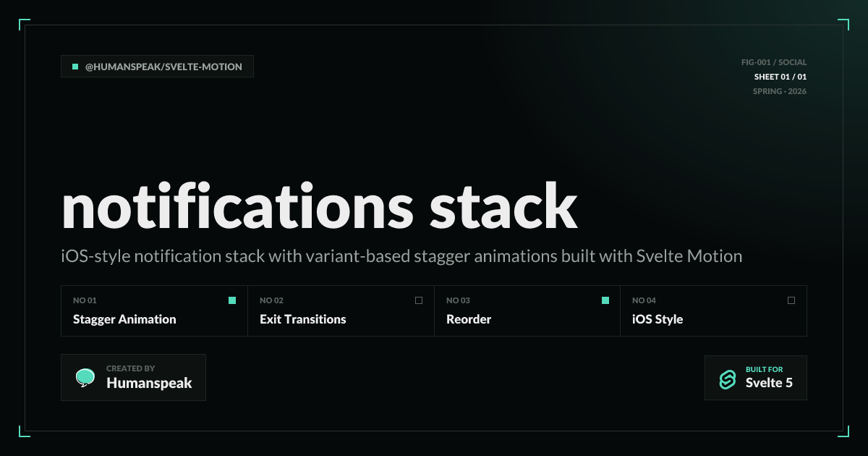Click the 'FIG-001 / SOCIAL' label
Viewport: 868px width, 456px height.
774,62
